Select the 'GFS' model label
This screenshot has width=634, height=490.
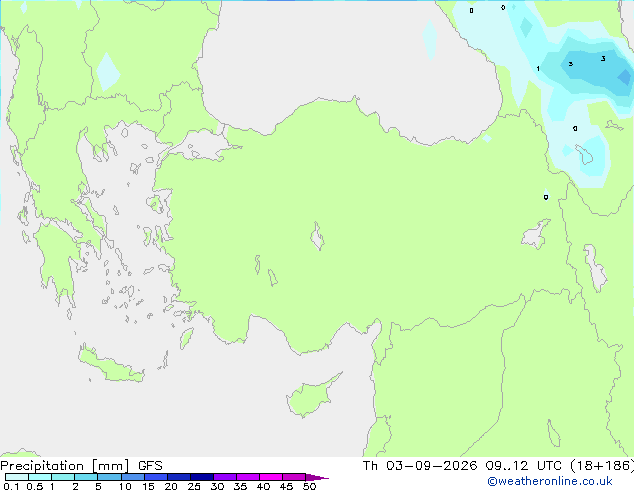click(x=150, y=466)
